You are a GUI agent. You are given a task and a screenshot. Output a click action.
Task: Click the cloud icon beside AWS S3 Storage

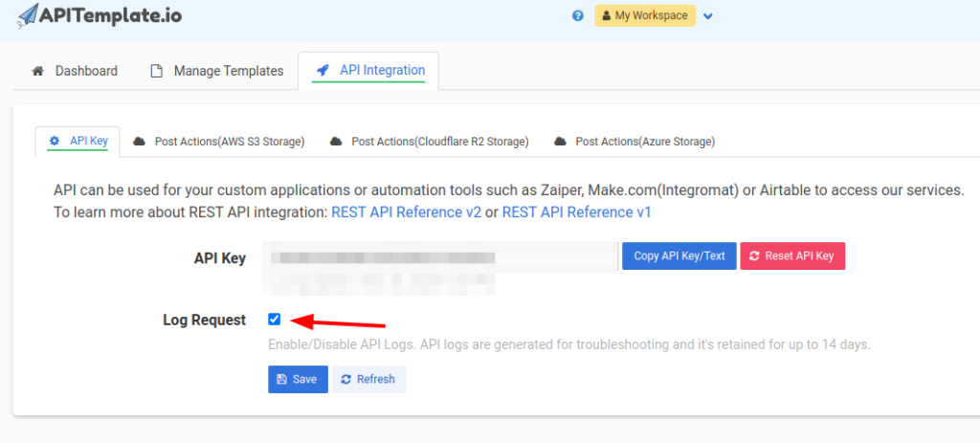[x=139, y=142]
